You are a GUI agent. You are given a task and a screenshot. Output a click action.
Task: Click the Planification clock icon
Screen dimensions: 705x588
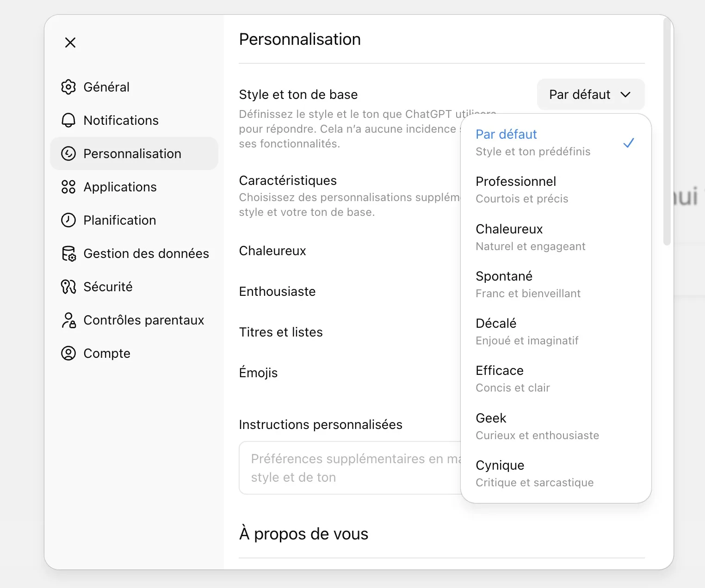68,220
